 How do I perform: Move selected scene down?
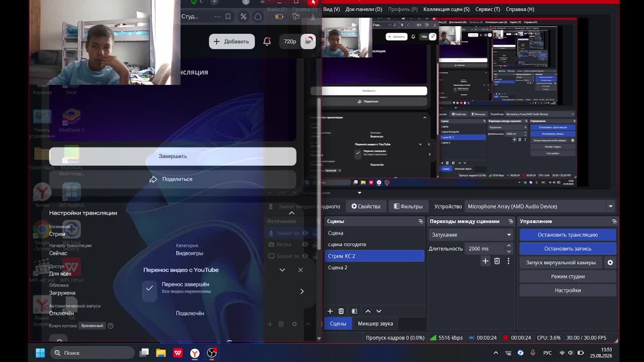pos(379,311)
